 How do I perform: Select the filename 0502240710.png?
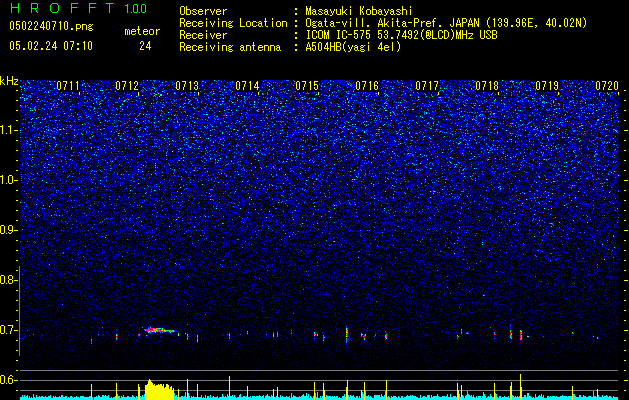[51, 26]
